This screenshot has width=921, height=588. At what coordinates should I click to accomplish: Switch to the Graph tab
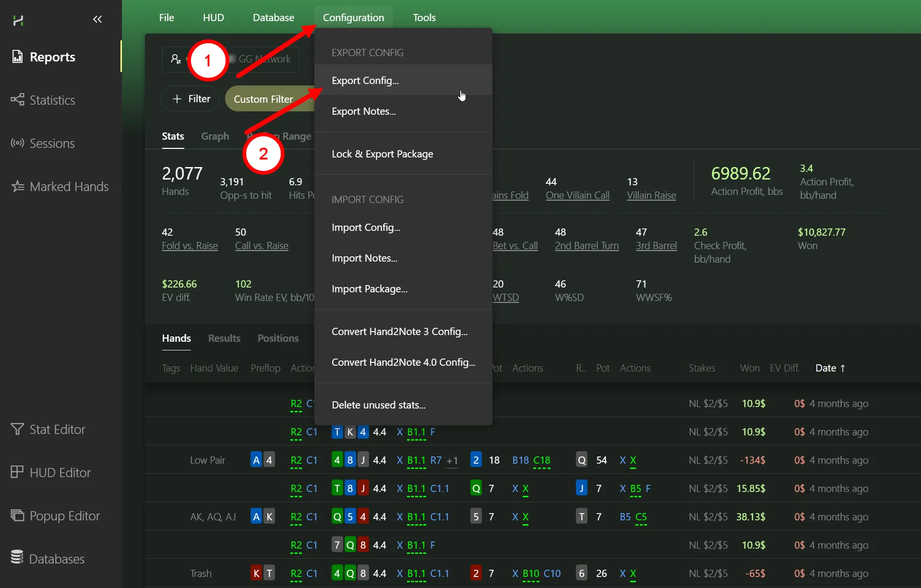215,136
